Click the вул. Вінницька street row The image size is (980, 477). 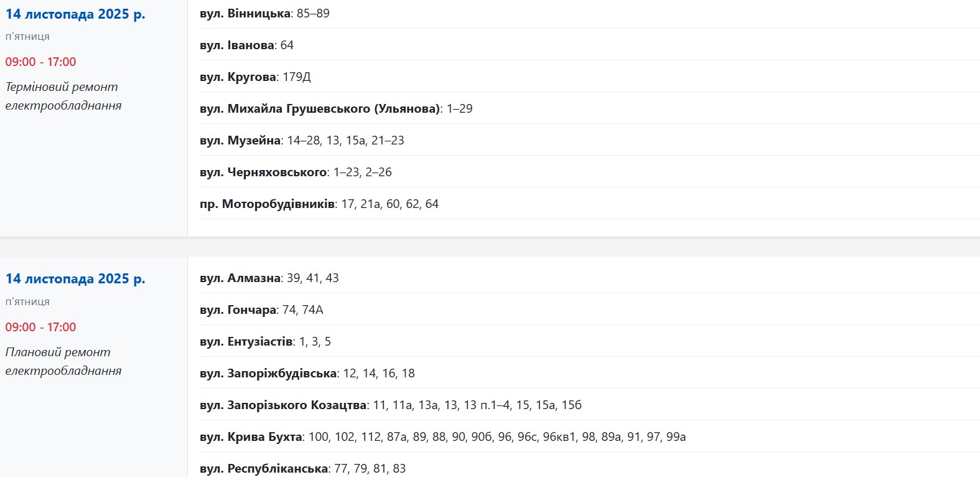point(264,13)
